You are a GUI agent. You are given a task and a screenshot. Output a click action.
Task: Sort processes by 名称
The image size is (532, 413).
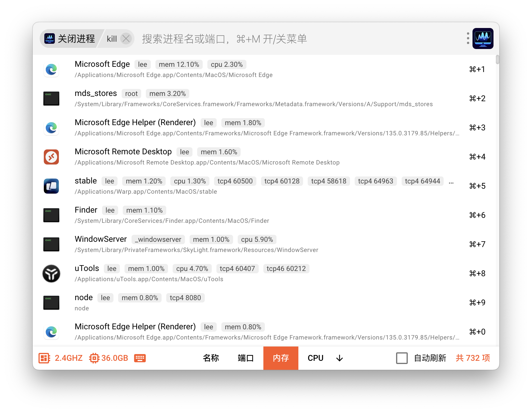[x=211, y=358]
